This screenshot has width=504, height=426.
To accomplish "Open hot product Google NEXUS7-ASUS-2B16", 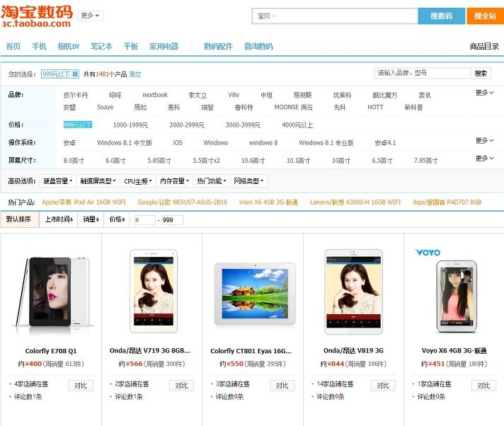I will [182, 202].
